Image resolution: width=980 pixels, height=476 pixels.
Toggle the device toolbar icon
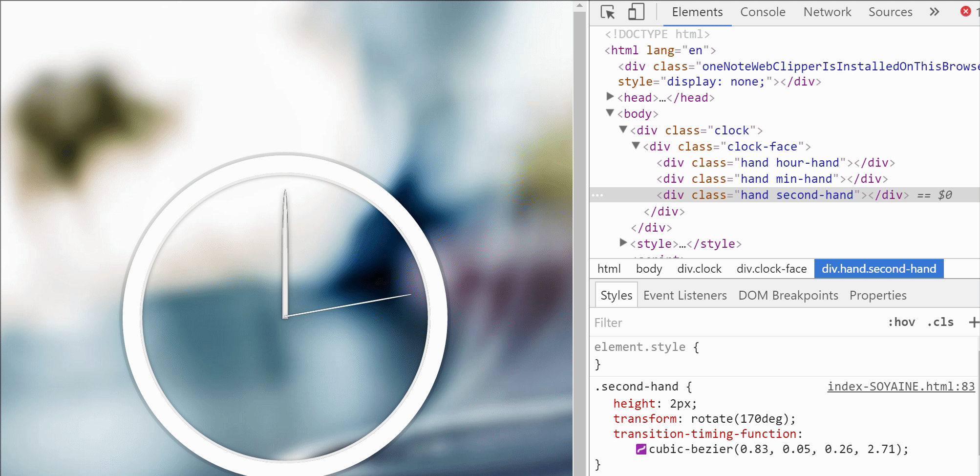pyautogui.click(x=636, y=12)
